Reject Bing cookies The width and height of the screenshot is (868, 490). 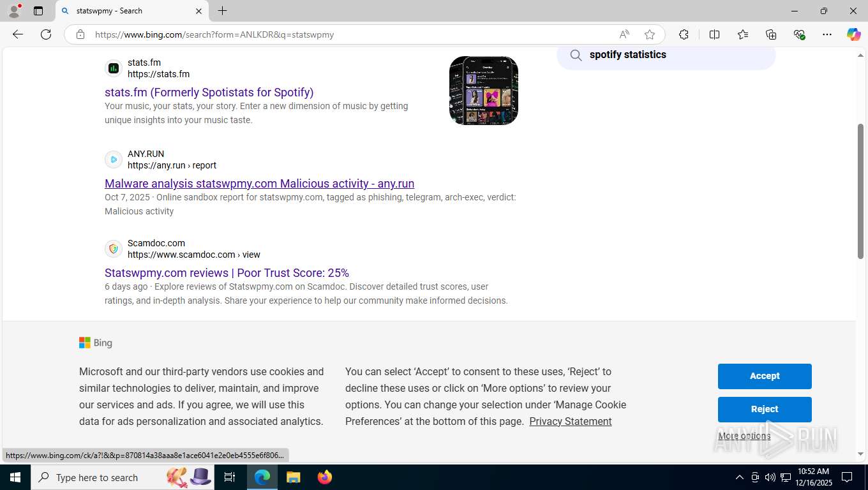click(765, 410)
